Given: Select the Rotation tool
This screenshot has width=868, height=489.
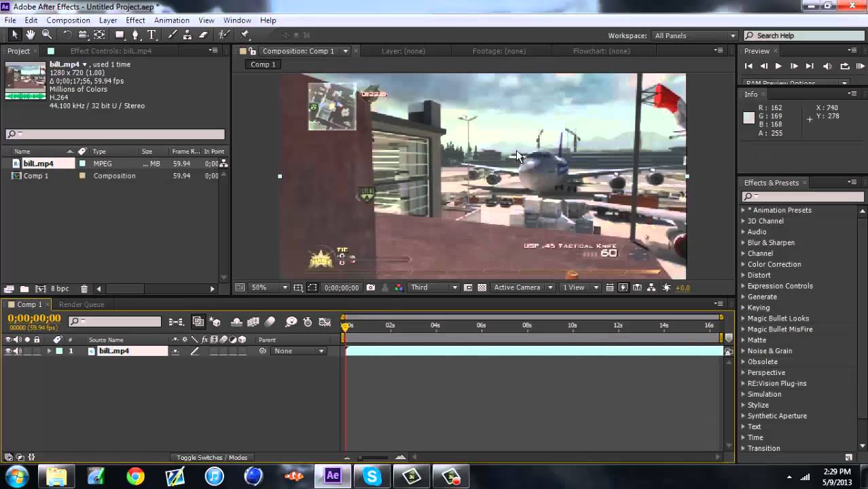Looking at the screenshot, I should (x=67, y=35).
